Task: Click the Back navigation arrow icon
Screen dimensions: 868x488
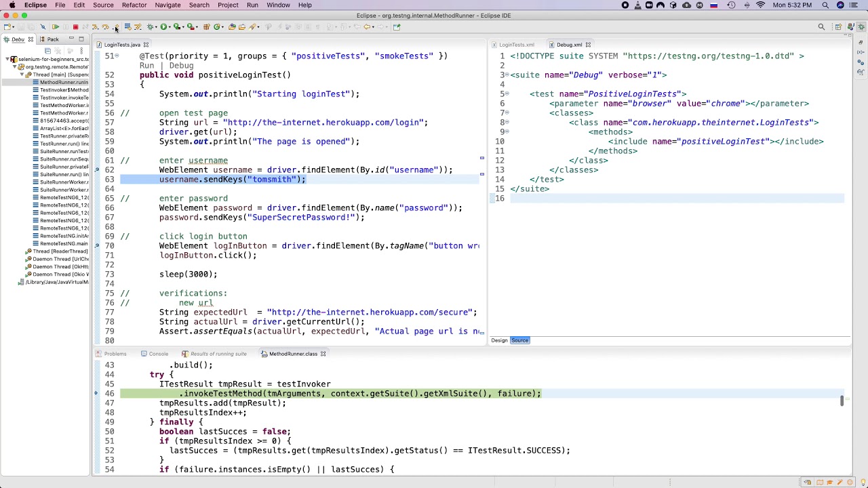Action: coord(366,27)
